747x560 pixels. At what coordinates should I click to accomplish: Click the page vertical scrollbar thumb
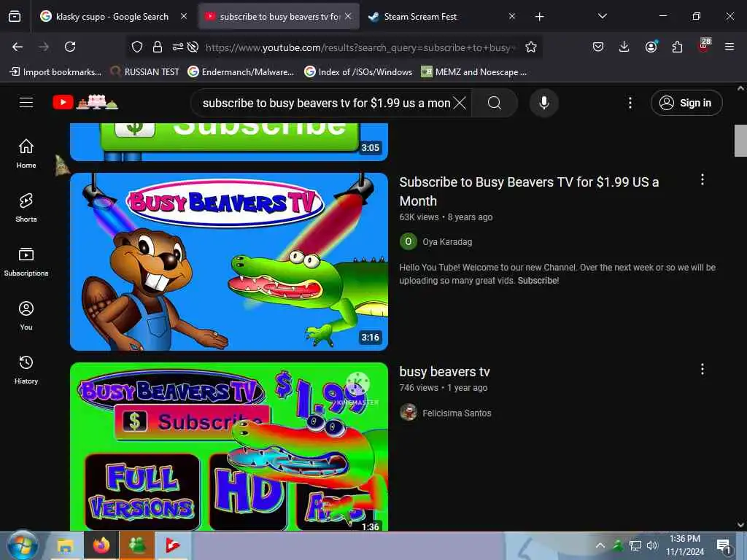740,140
